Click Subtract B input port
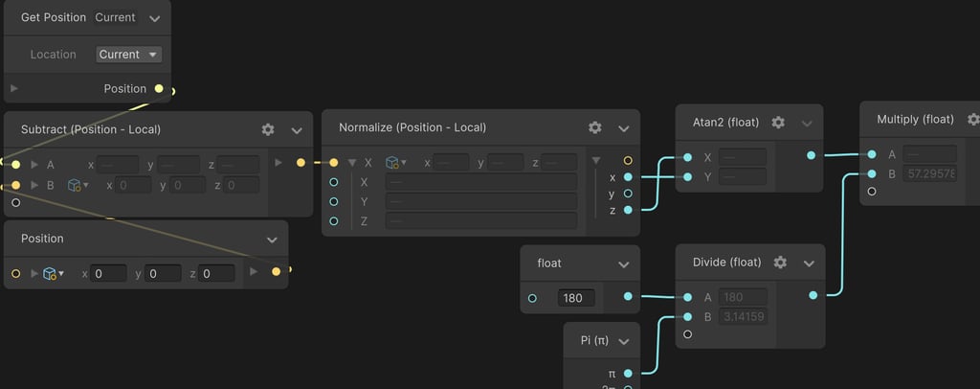The image size is (980, 389). pos(16,185)
